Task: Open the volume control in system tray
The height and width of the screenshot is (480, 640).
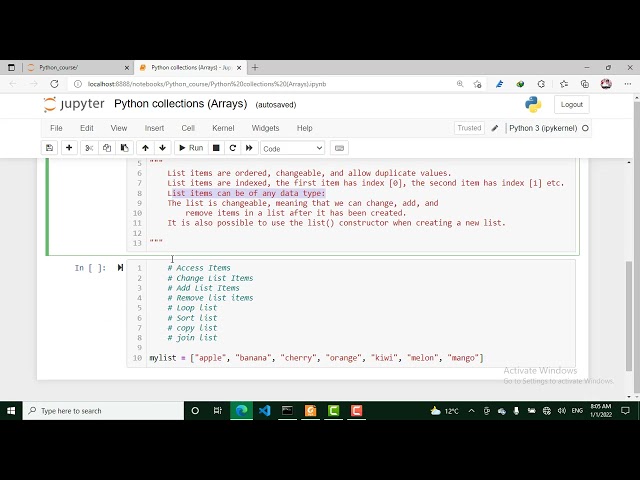Action: pyautogui.click(x=562, y=411)
